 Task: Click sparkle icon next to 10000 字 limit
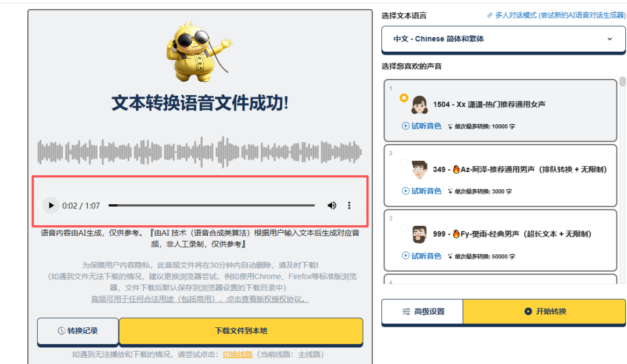450,127
